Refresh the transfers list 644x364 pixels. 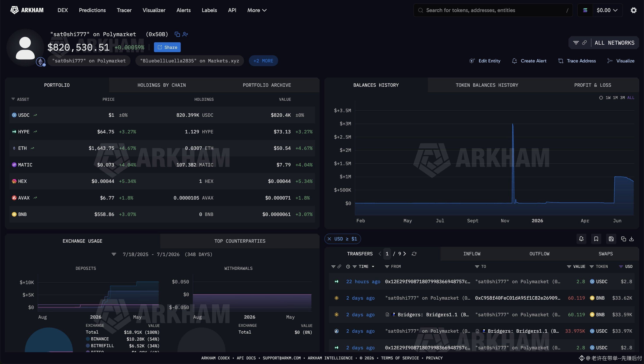414,254
